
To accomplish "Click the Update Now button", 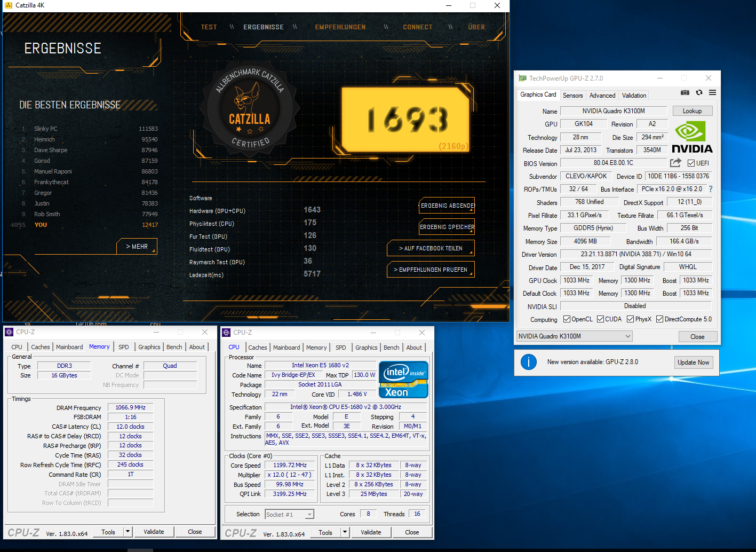I will [x=693, y=362].
